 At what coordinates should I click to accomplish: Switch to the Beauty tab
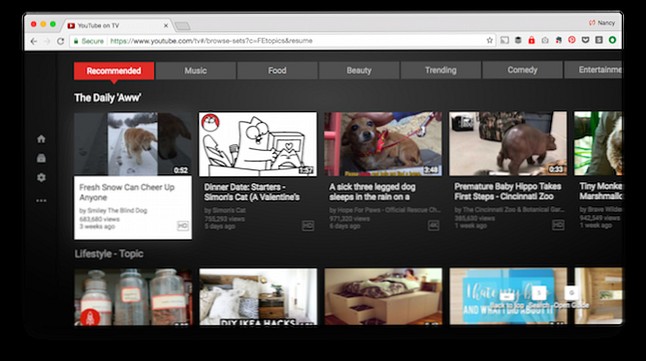[x=359, y=70]
